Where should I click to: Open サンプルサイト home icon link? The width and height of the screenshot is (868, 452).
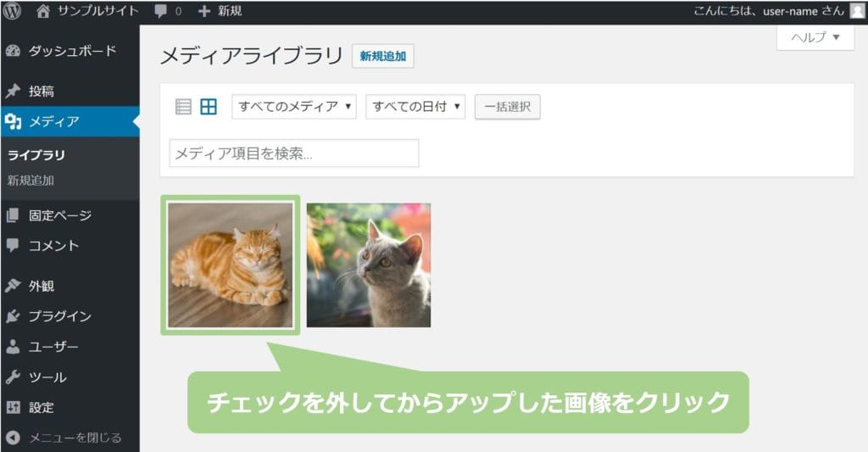coord(43,10)
